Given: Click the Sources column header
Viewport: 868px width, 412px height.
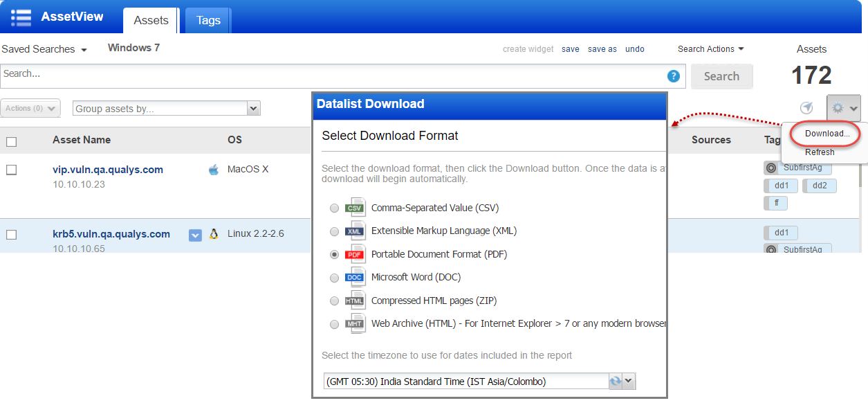Looking at the screenshot, I should tap(711, 140).
